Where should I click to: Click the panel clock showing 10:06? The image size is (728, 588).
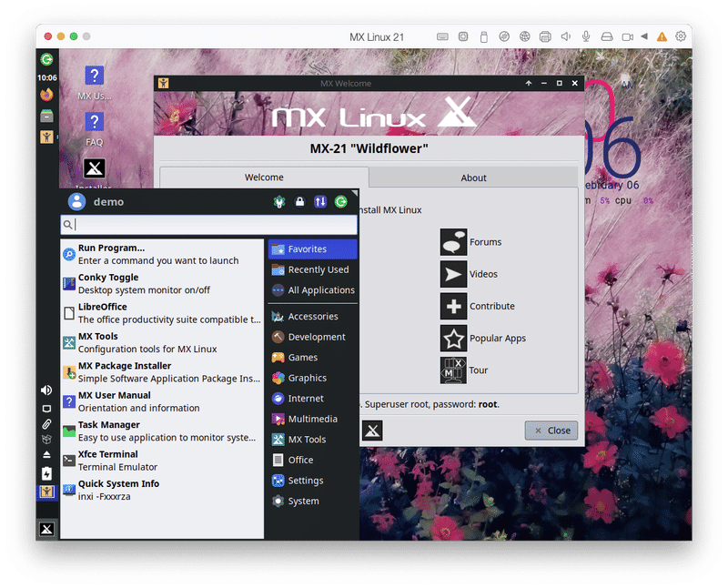[47, 77]
